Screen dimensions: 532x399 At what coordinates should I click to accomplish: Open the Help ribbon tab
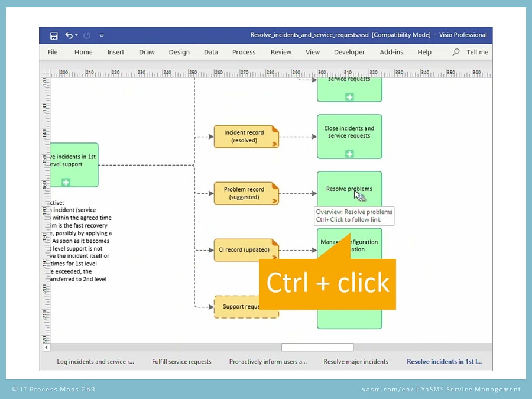click(424, 52)
